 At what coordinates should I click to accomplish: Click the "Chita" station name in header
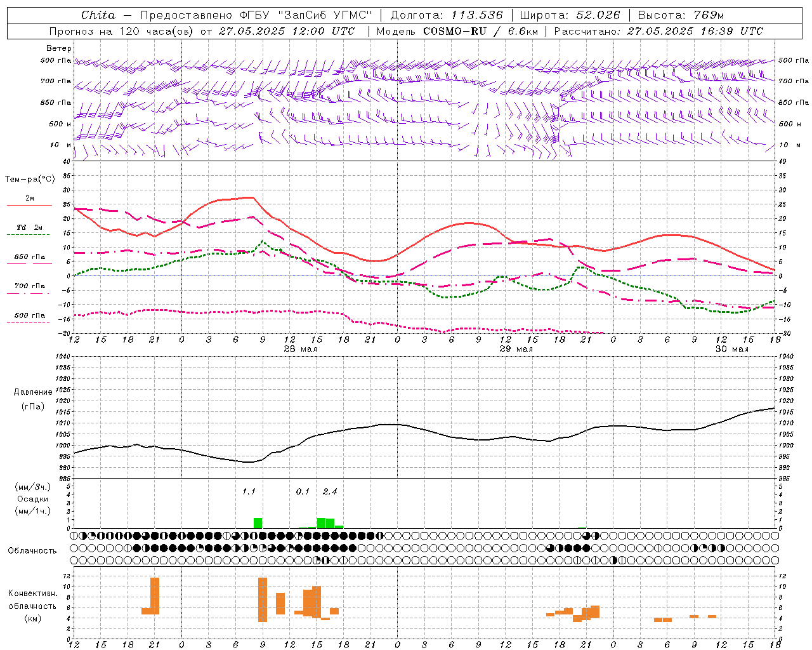pyautogui.click(x=99, y=15)
